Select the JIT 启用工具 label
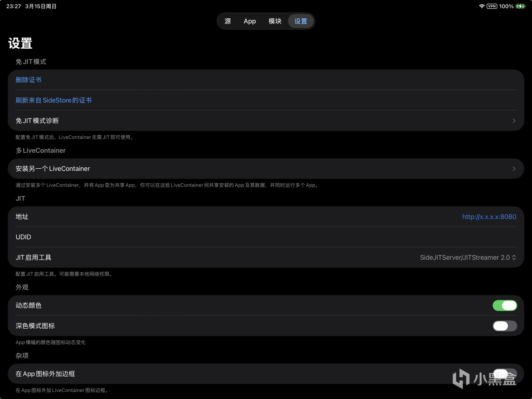Screen dimensions: 532x399 [33, 258]
